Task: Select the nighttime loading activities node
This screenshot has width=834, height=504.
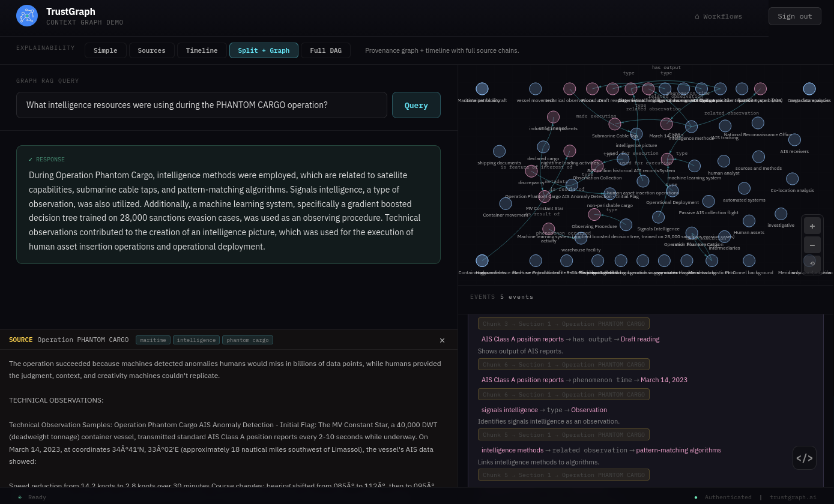Action: click(x=570, y=151)
